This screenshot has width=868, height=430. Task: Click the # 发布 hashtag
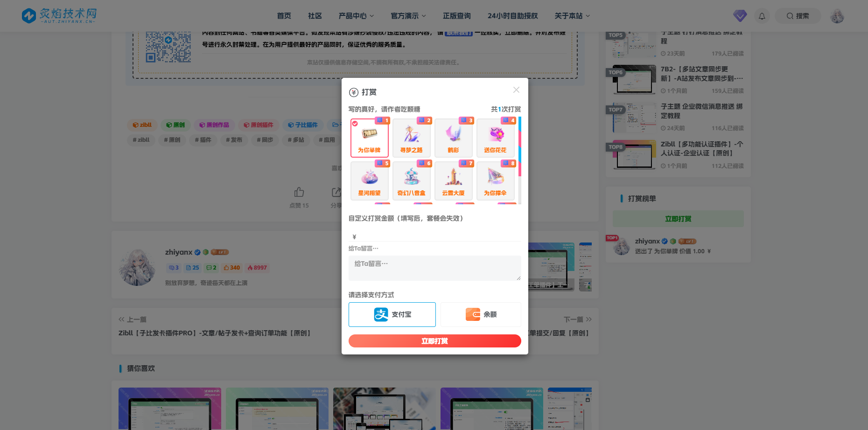[234, 140]
